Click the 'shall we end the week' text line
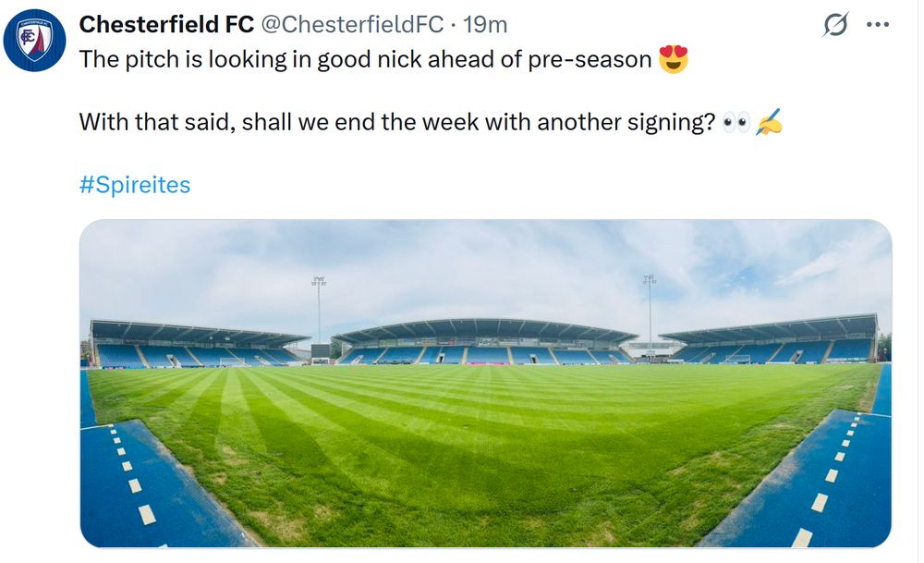Image resolution: width=924 pixels, height=563 pixels. tap(397, 122)
